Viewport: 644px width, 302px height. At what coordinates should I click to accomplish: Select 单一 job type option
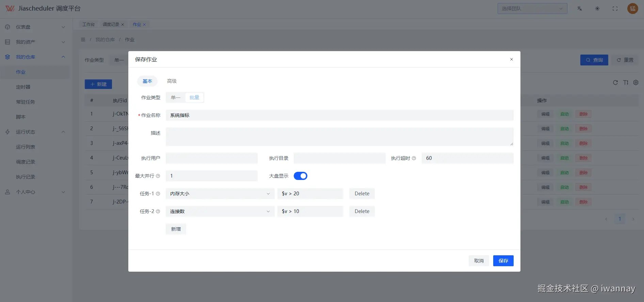tap(176, 97)
